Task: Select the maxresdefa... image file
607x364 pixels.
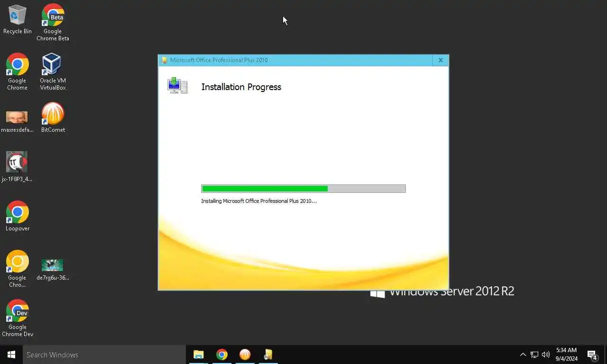Action: tap(17, 121)
